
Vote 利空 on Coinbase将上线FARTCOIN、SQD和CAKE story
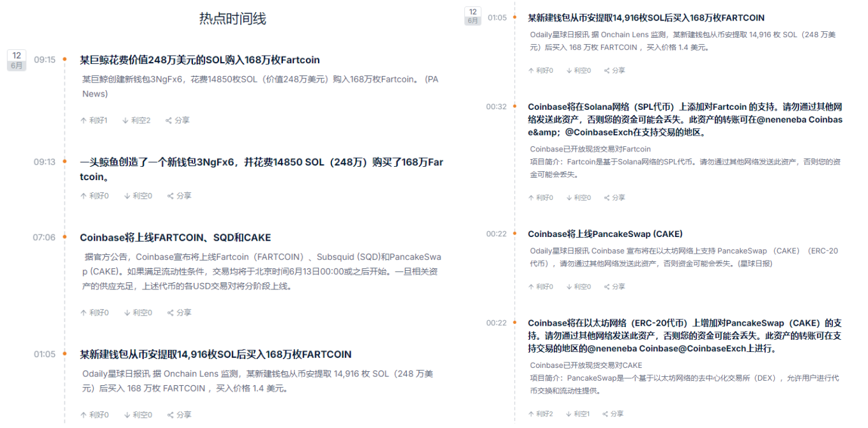(138, 313)
